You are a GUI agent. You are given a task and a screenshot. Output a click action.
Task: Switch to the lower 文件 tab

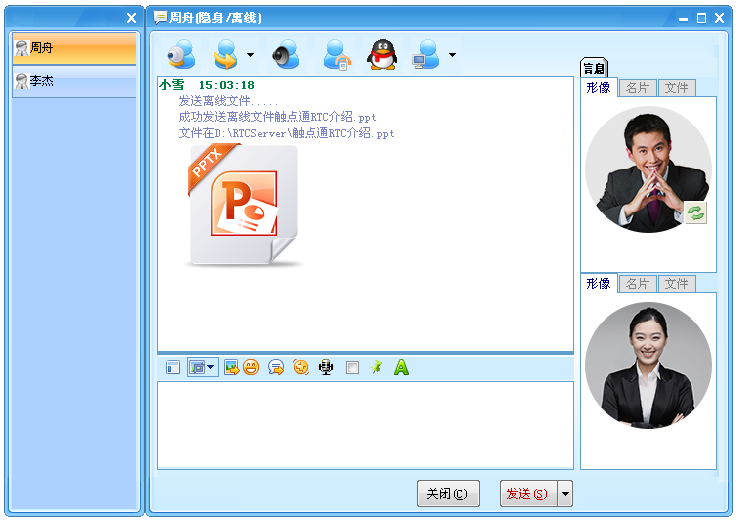pos(677,284)
